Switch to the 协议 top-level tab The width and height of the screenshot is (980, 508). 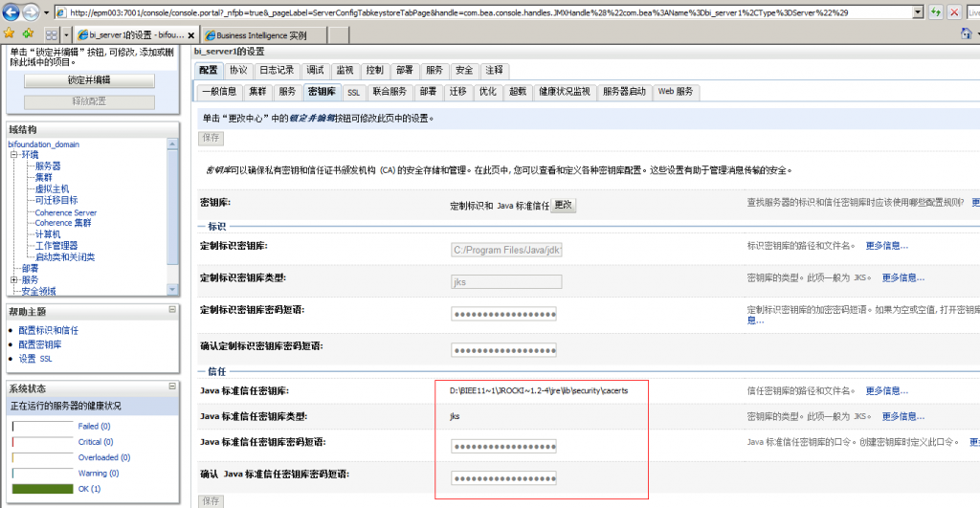(238, 70)
